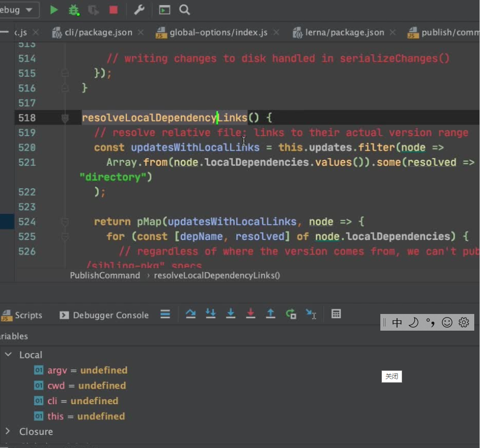Click the Force Step Into icon
The image size is (480, 448).
(x=231, y=314)
